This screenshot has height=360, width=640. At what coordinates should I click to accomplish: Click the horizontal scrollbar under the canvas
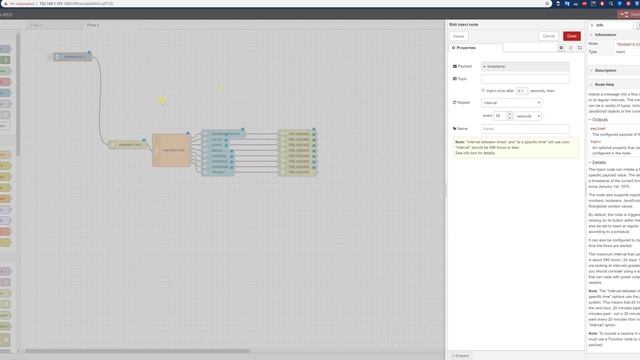coord(137,351)
